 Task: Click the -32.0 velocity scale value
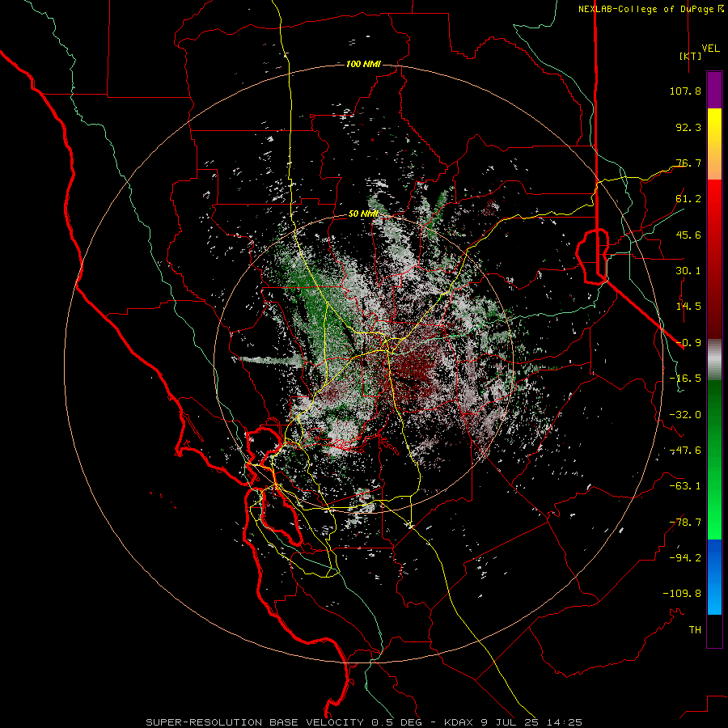[x=685, y=415]
